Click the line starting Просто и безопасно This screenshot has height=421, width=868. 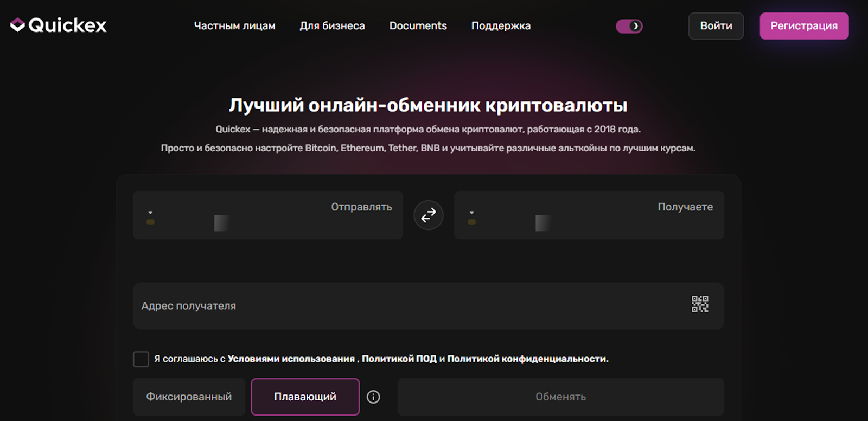pyautogui.click(x=428, y=148)
